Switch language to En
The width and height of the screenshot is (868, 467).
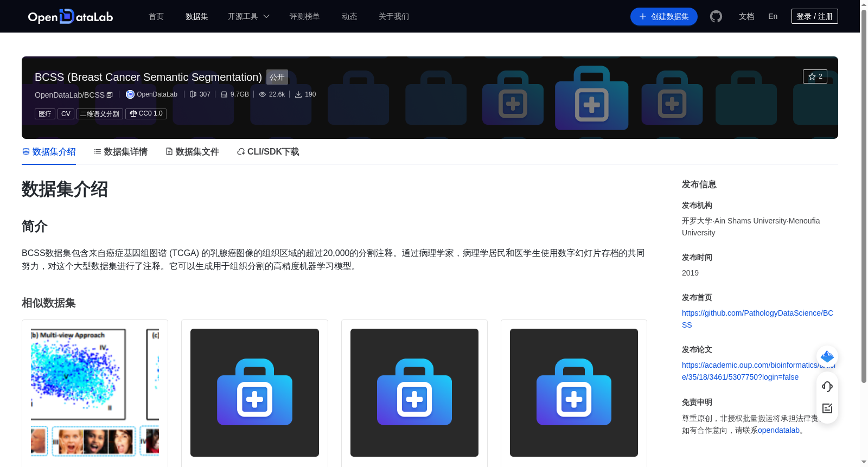point(773,16)
